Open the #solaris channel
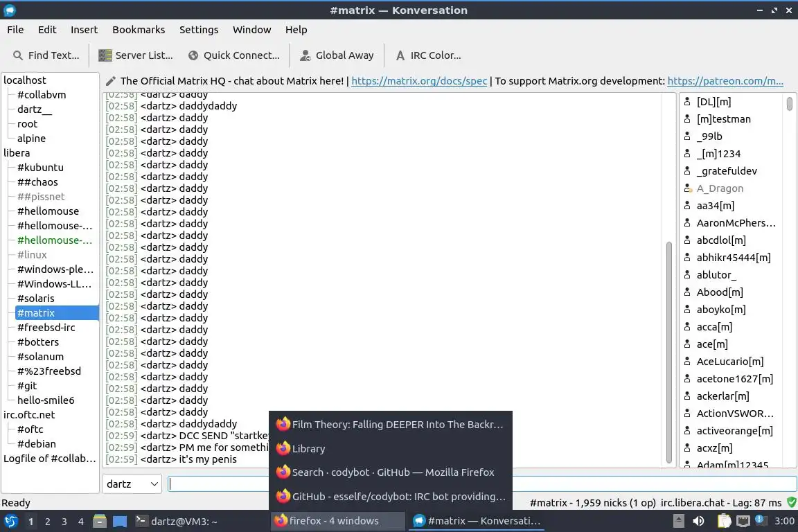798x532 pixels. [x=35, y=299]
